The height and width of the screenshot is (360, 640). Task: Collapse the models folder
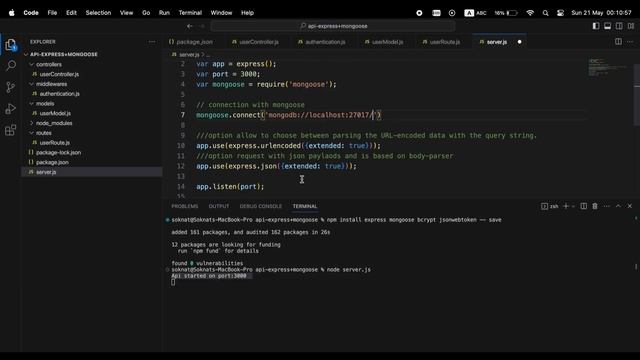[x=45, y=104]
